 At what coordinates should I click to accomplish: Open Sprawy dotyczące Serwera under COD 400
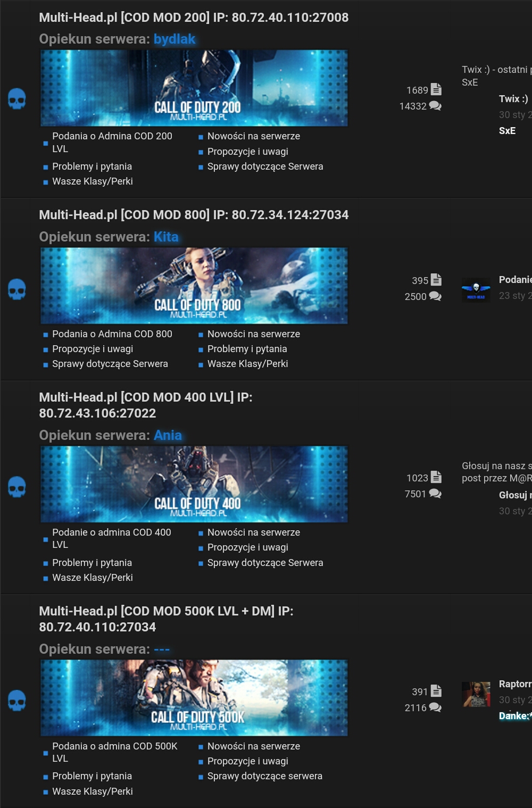[x=265, y=563]
